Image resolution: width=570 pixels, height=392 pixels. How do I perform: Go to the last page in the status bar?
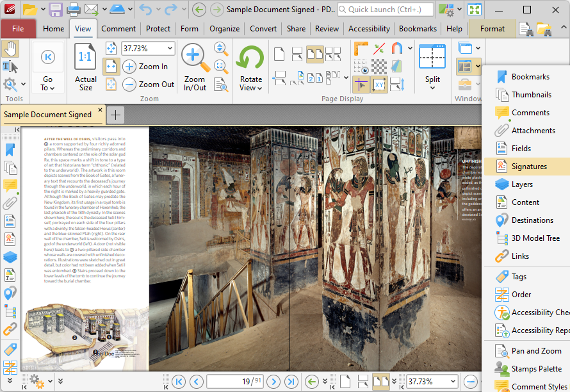pos(291,382)
